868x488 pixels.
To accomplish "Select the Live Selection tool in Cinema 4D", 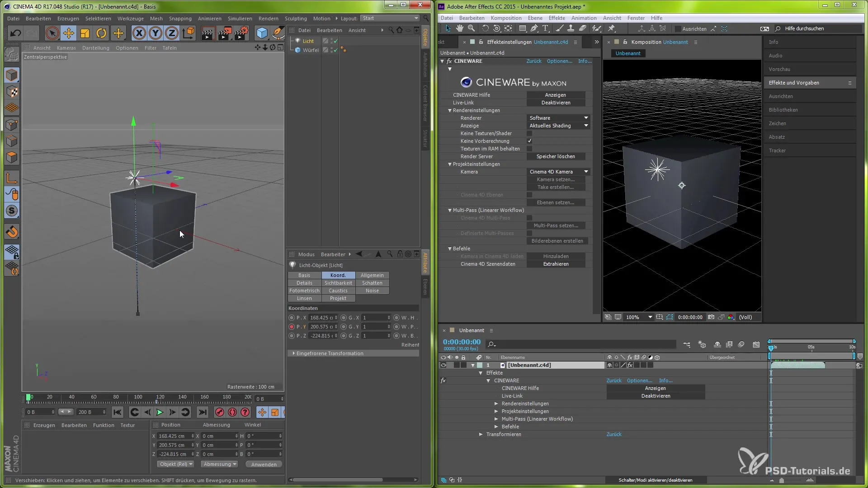I will [x=52, y=33].
